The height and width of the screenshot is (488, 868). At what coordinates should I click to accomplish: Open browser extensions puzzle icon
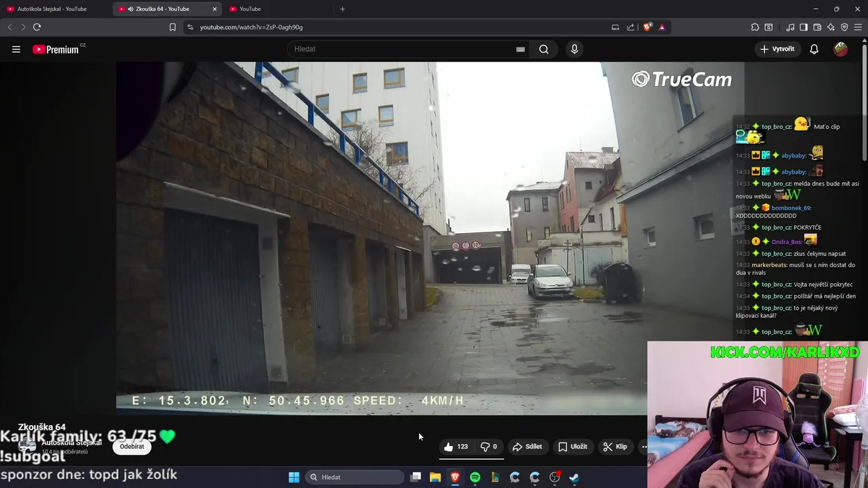755,27
